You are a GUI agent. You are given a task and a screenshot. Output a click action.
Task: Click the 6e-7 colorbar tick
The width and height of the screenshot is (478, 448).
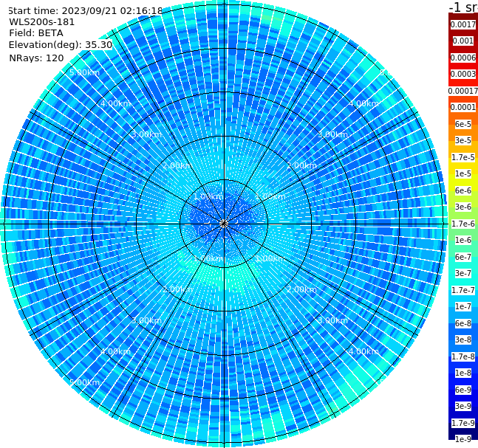pos(463,257)
